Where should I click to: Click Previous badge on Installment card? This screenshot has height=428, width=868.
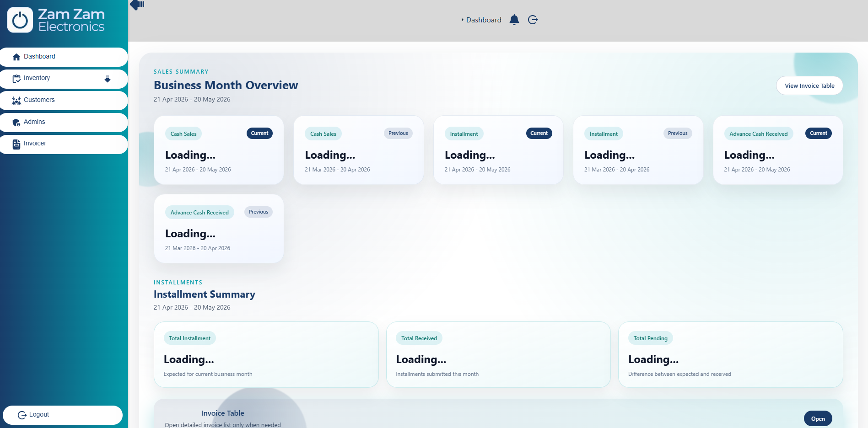pyautogui.click(x=678, y=133)
